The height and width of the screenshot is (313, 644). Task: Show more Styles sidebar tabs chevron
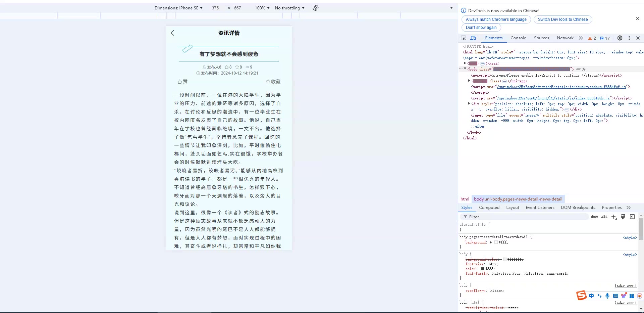click(628, 208)
